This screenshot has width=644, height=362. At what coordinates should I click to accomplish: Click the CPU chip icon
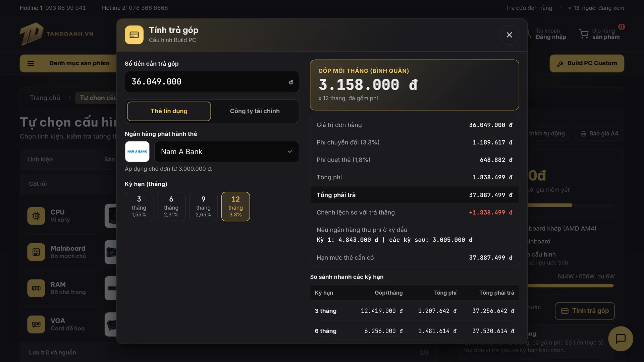coord(36,216)
